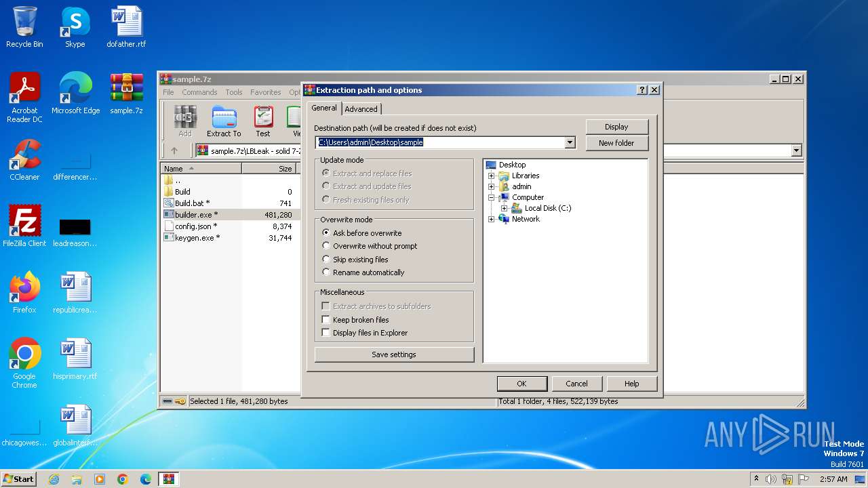This screenshot has width=868, height=488.
Task: Open the Acrobat Reader DC shortcut
Action: click(x=24, y=98)
